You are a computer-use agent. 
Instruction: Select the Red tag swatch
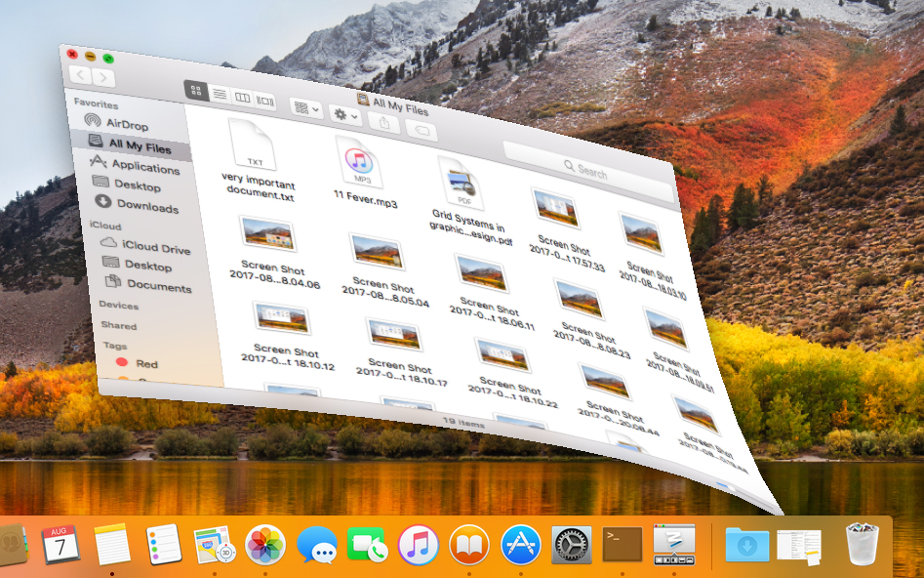pos(123,363)
